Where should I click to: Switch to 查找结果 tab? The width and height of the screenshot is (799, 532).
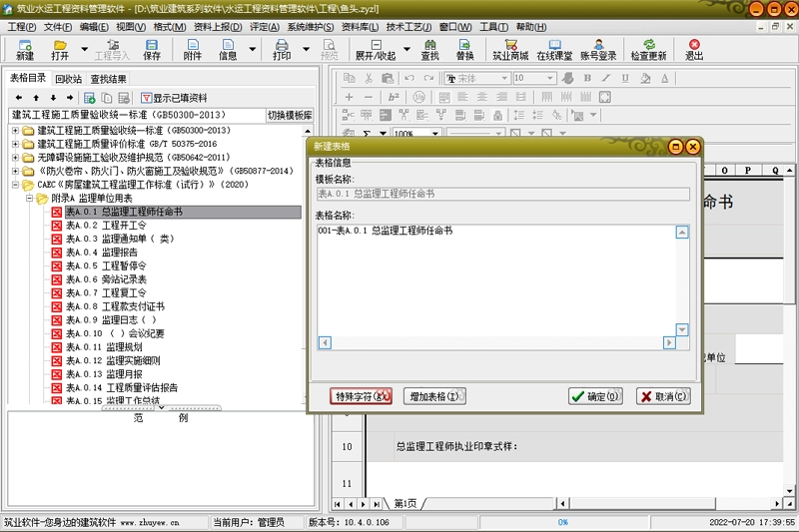(109, 79)
